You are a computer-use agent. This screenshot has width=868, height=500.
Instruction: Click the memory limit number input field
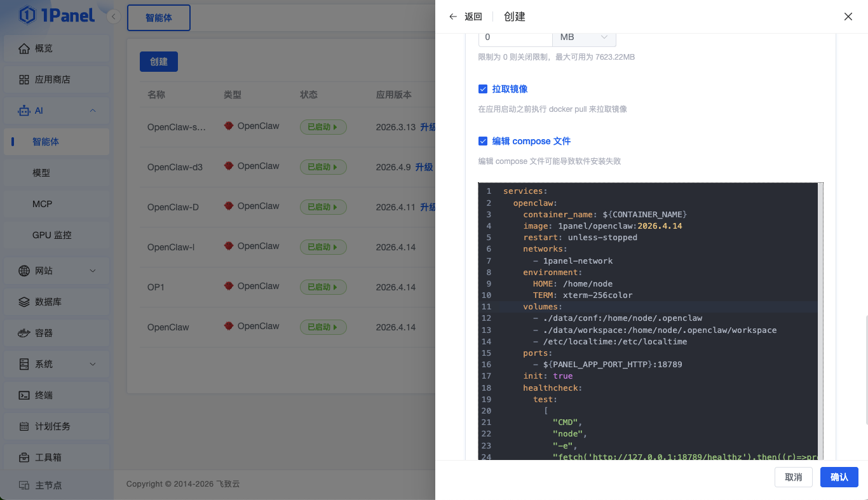(515, 37)
